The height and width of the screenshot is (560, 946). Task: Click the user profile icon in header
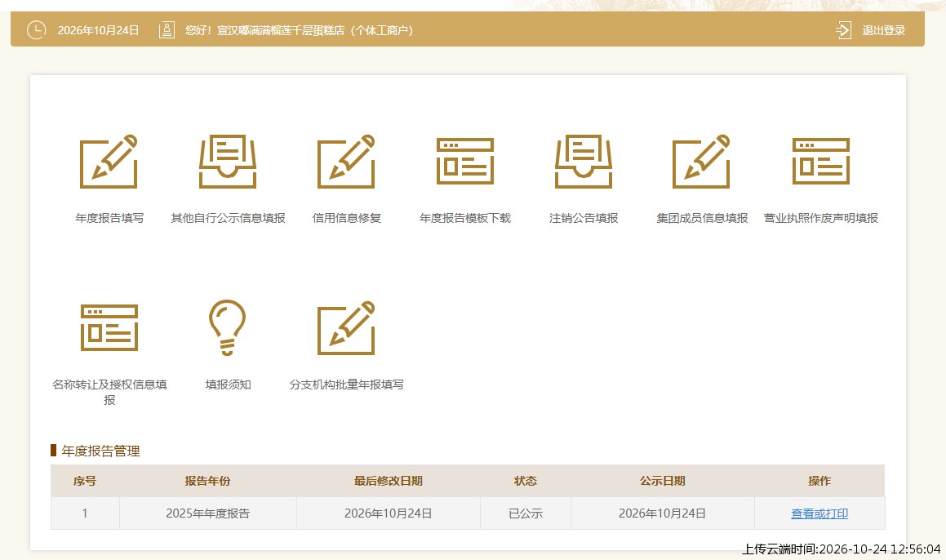point(167,29)
